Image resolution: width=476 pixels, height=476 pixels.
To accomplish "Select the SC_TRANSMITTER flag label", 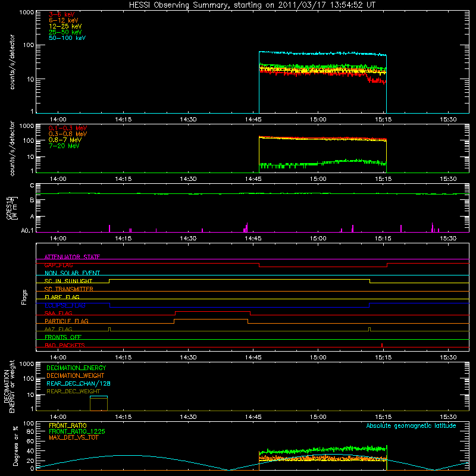I will tap(68, 289).
